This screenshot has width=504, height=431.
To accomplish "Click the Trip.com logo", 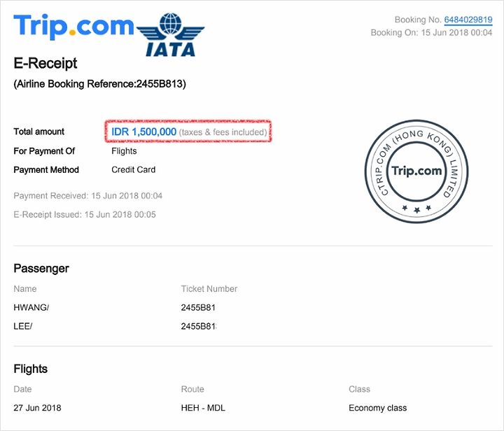I will [x=73, y=27].
